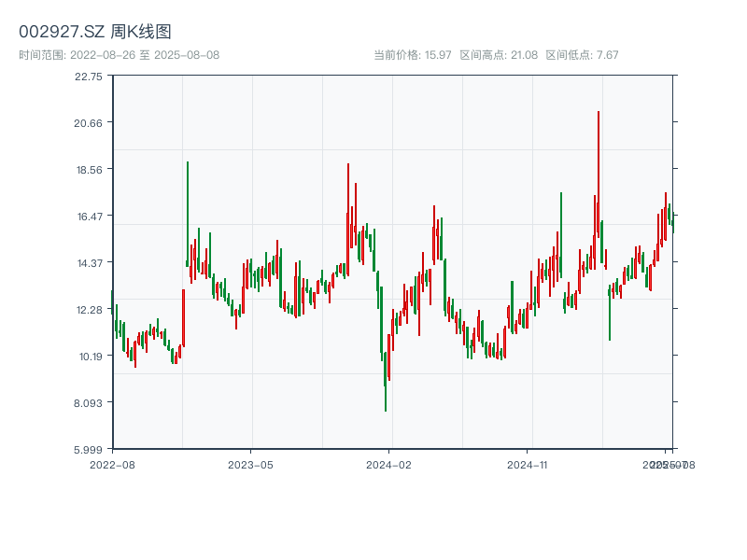Click y-axis label 20.66
Screen dimensions: 747x560
[88, 123]
